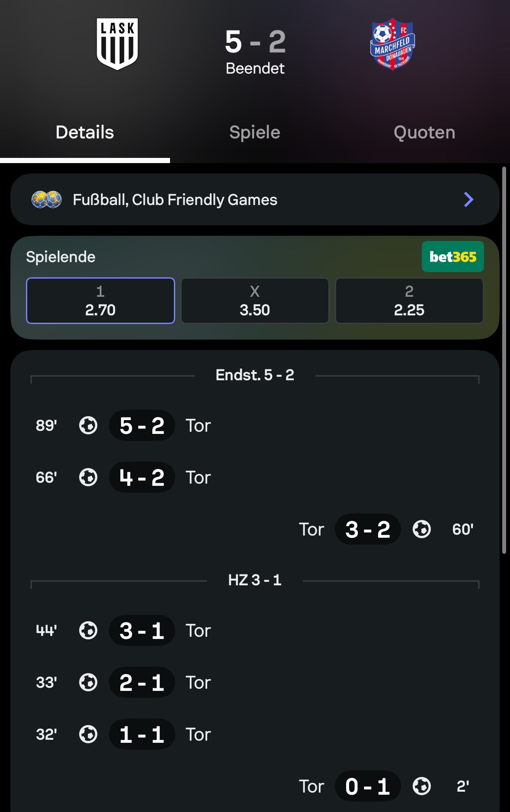Viewport: 510px width, 812px height.
Task: Expand league with the blue chevron arrow
Action: pos(468,199)
